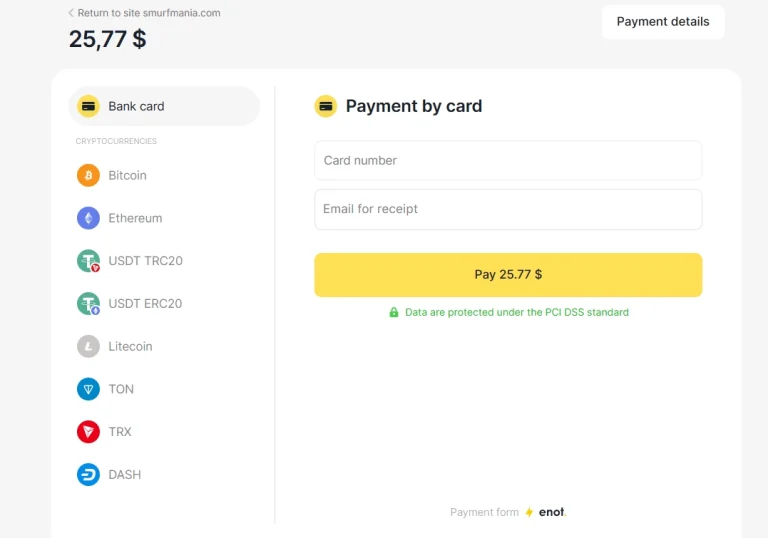Click the DASH blue icon
This screenshot has width=768, height=538.
(88, 475)
